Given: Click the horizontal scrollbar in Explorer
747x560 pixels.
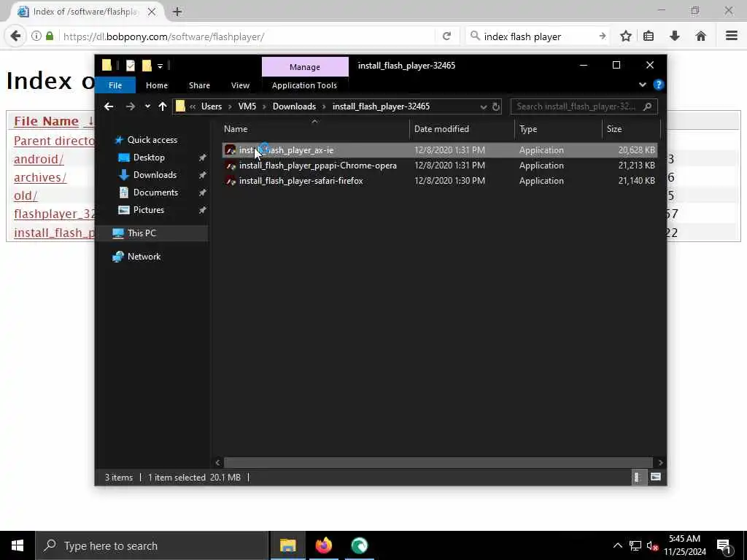Looking at the screenshot, I should point(438,462).
